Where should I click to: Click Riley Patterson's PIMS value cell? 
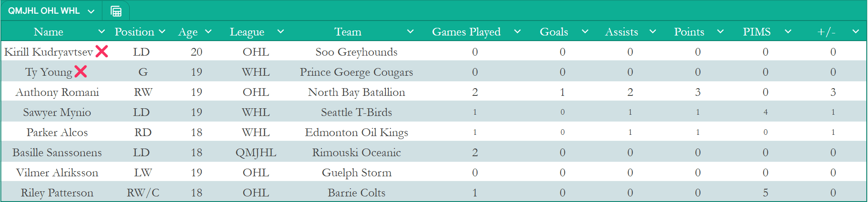pyautogui.click(x=765, y=193)
